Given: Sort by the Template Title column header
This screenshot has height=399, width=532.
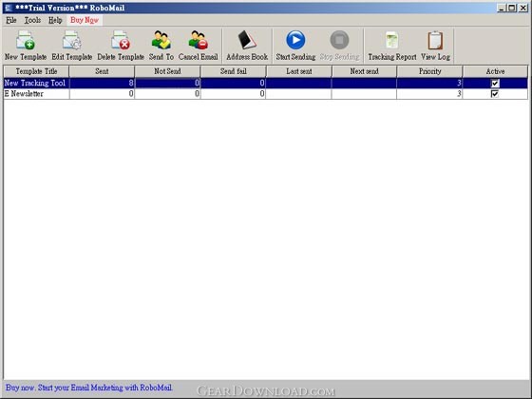Looking at the screenshot, I should 36,71.
